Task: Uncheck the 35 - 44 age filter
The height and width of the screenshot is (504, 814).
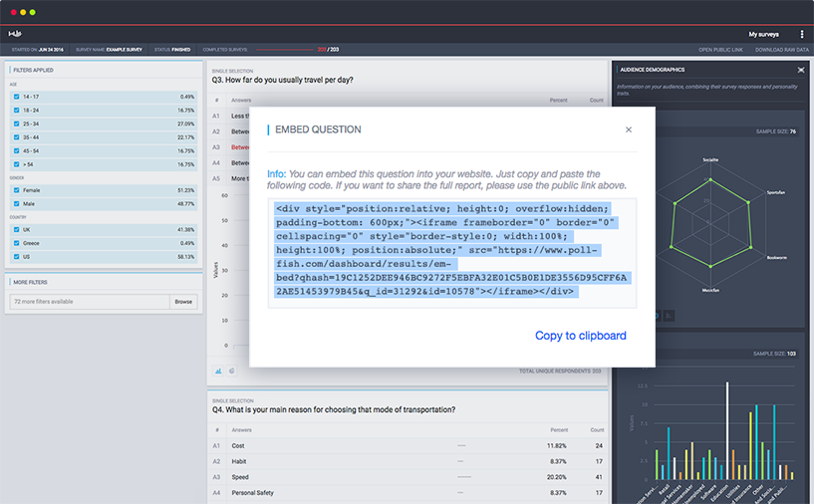Action: coord(17,137)
